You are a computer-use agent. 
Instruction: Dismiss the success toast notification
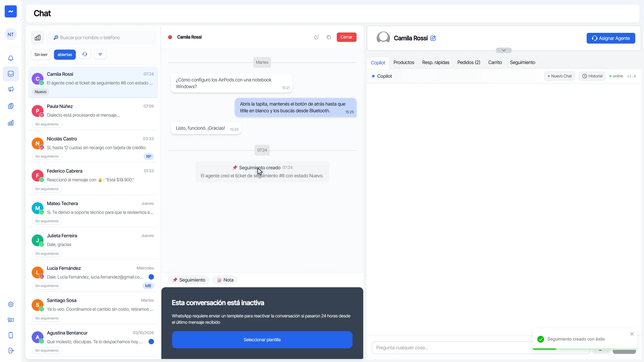pos(632,334)
